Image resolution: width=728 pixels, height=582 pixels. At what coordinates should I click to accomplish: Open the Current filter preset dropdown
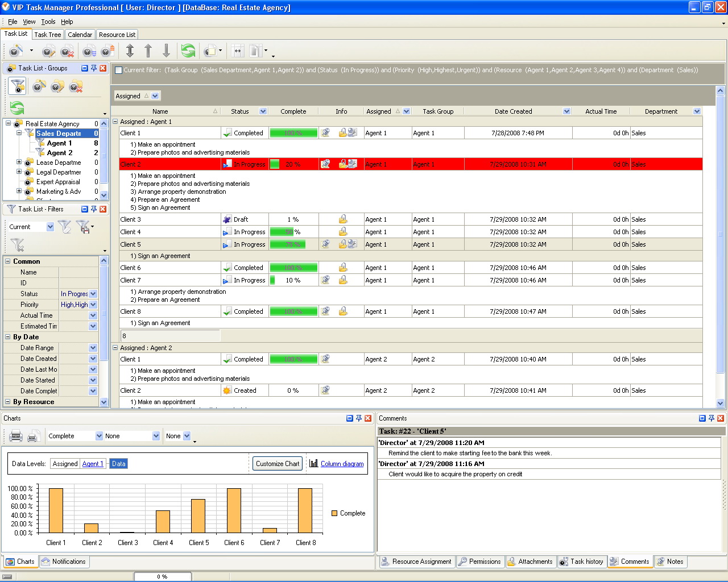[50, 227]
